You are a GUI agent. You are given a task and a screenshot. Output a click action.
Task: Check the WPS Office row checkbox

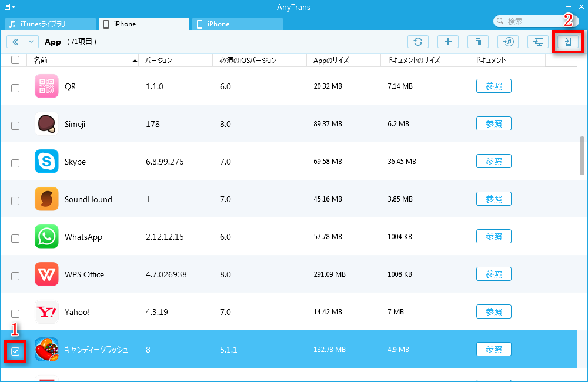(x=15, y=276)
